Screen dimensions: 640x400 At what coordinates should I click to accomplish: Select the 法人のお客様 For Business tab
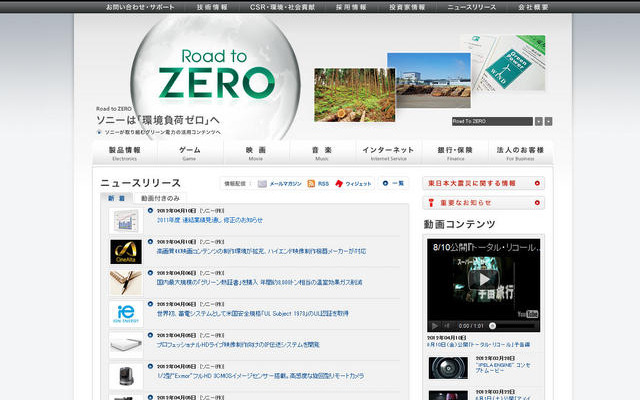(x=520, y=153)
